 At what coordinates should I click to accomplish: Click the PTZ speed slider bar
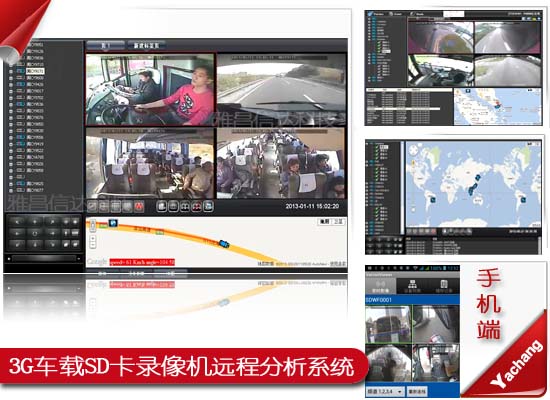tap(44, 259)
